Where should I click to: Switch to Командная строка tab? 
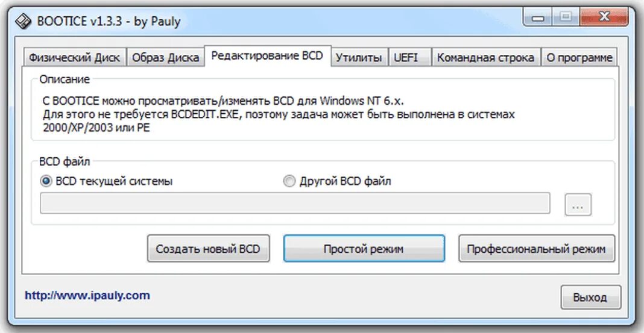[x=485, y=58]
